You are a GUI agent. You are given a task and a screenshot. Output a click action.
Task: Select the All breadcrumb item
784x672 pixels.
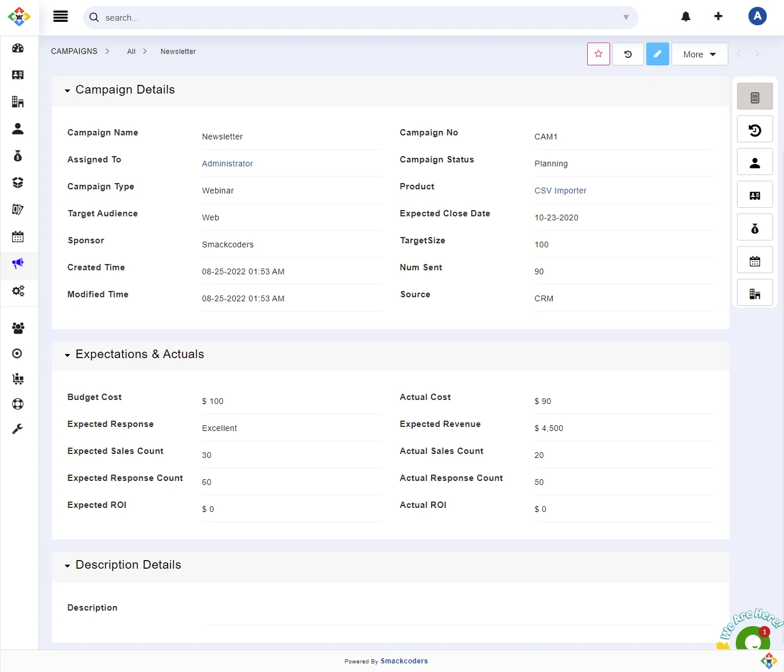[x=131, y=52]
